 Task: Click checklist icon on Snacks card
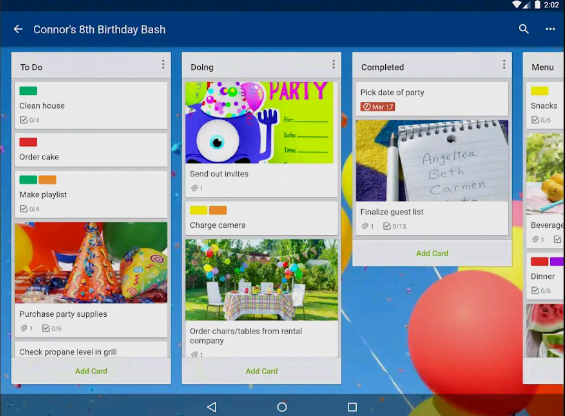coord(535,120)
